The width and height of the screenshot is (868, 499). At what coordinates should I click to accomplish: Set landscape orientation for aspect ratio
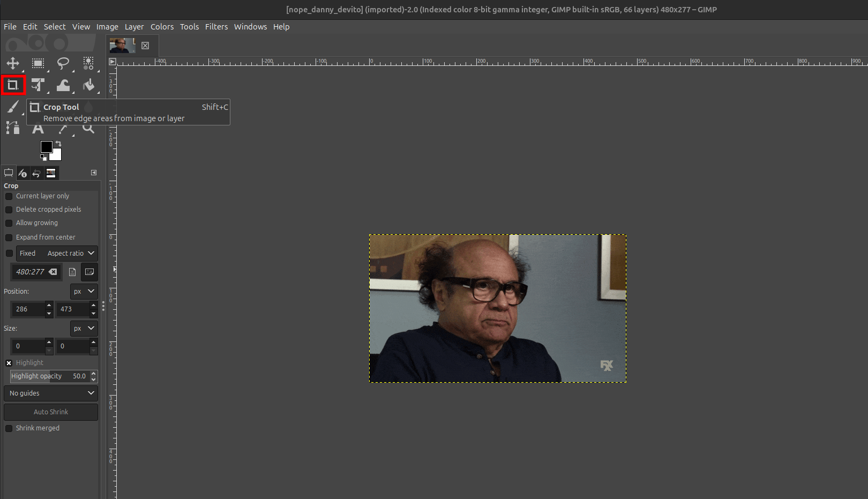(89, 272)
